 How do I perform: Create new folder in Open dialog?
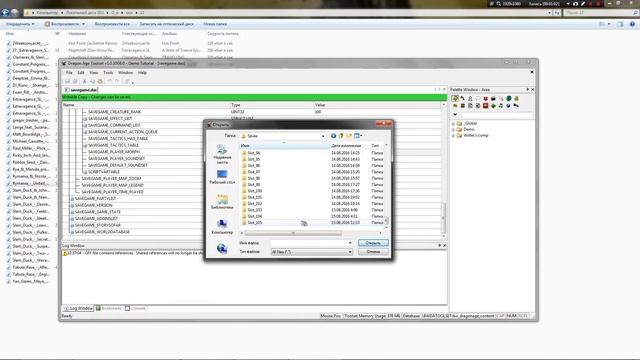[x=349, y=136]
